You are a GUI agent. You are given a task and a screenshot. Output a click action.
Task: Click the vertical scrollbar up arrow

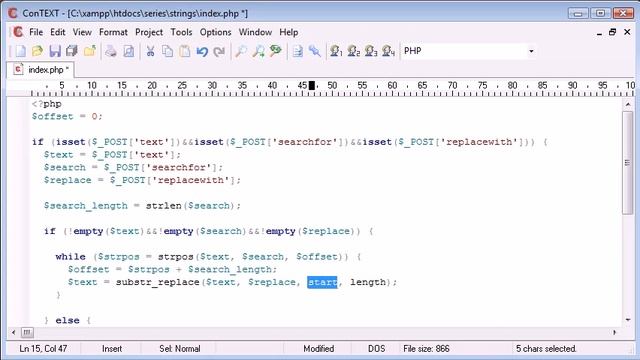627,104
